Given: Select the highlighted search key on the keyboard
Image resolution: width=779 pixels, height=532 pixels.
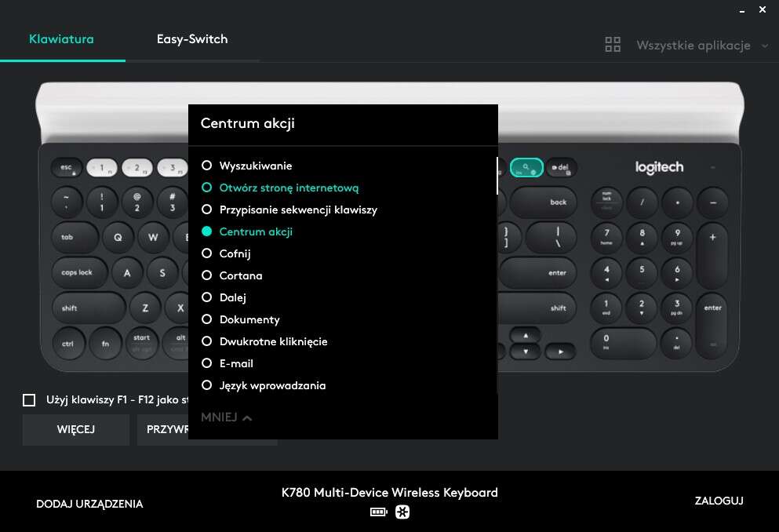Looking at the screenshot, I should tap(526, 167).
